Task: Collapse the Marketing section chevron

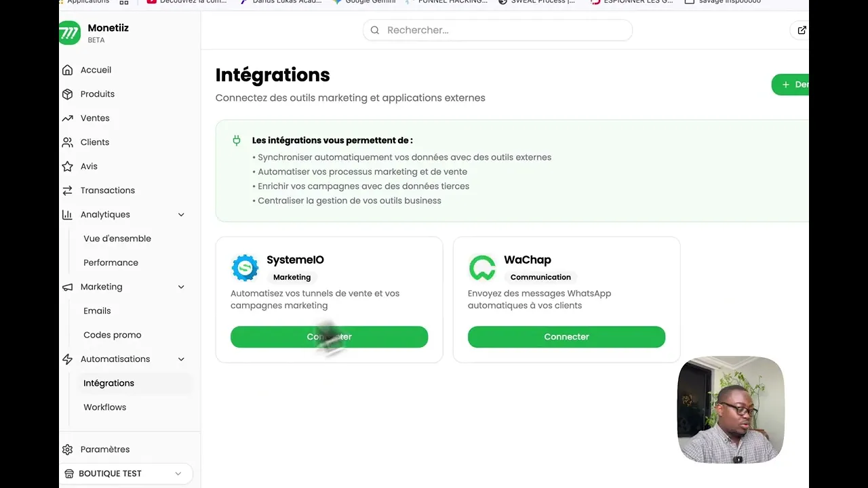Action: (181, 287)
